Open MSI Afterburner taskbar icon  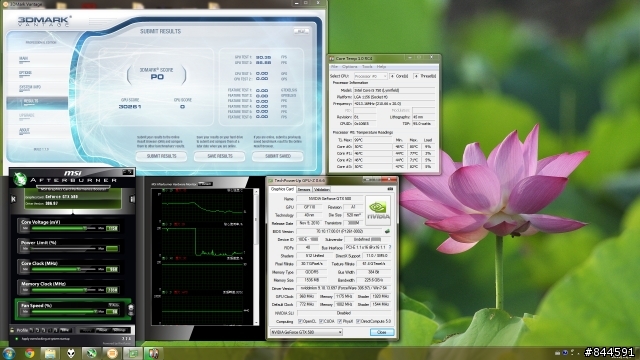(91, 353)
